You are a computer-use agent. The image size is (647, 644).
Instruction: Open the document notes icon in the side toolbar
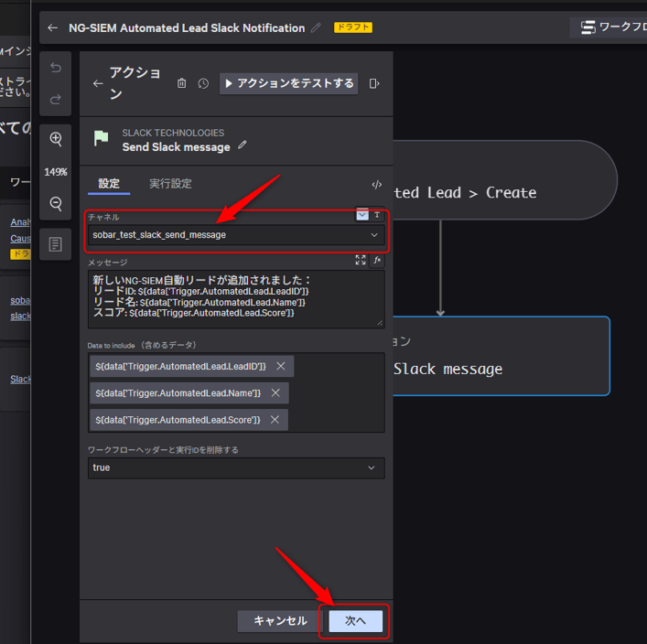(55, 244)
